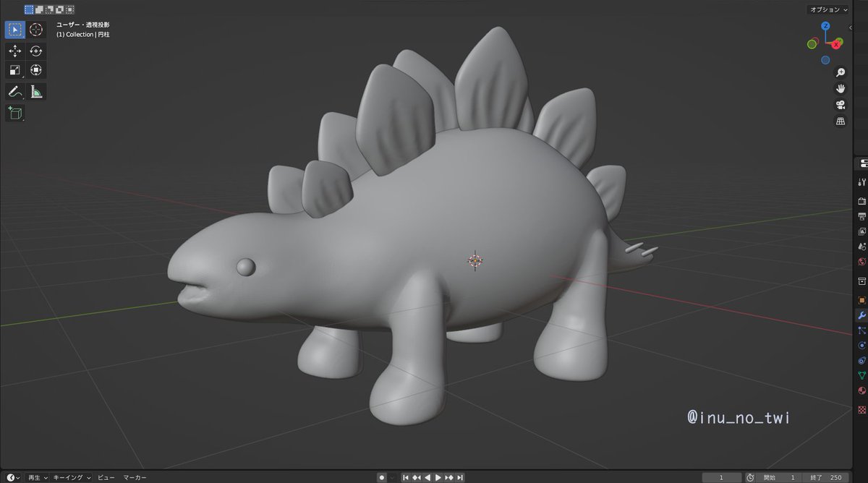Click the 3D cursor on the model
868x483 pixels.
tap(475, 260)
